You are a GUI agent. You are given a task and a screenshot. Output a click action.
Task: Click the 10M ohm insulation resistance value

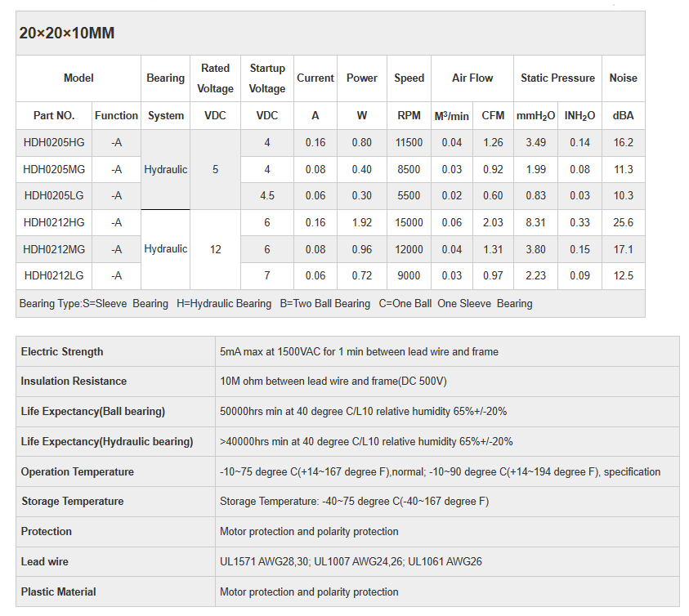coord(333,382)
